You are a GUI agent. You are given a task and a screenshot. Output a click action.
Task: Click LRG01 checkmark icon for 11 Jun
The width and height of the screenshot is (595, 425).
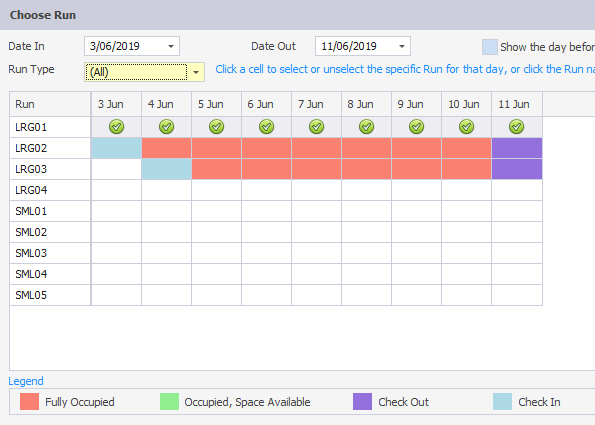[x=516, y=127]
